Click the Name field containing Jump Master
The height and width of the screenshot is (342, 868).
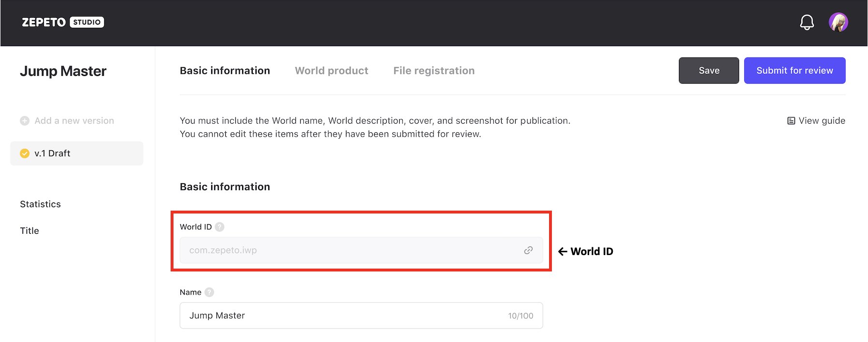coord(361,315)
